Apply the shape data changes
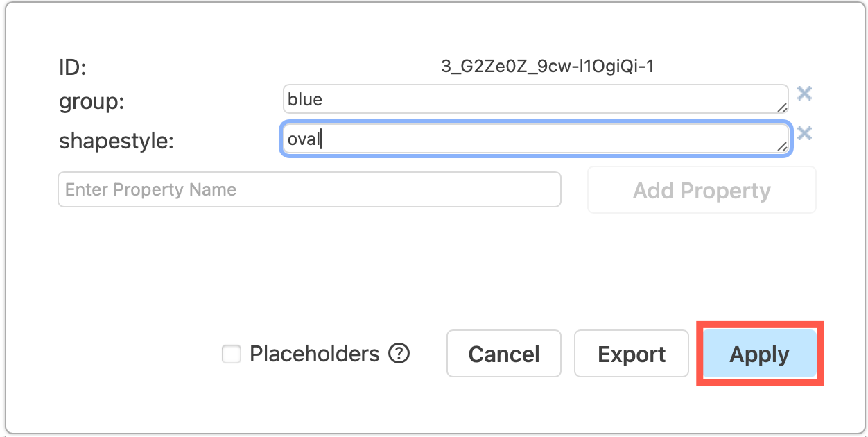Image resolution: width=868 pixels, height=437 pixels. (x=759, y=354)
